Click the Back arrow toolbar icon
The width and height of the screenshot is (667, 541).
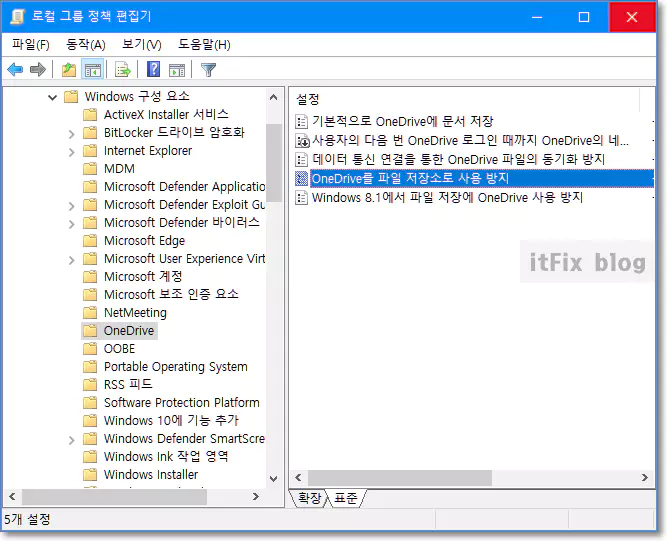click(x=15, y=69)
